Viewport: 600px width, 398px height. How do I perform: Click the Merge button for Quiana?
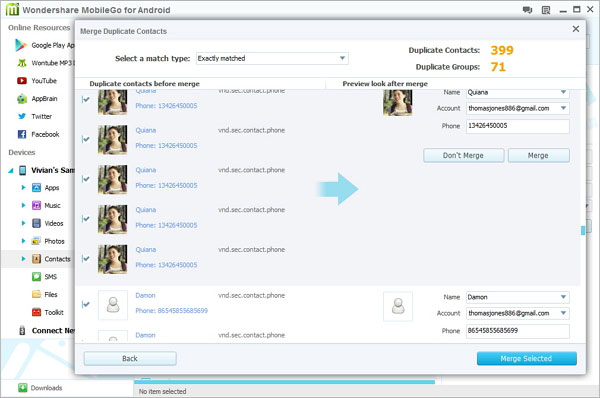click(538, 155)
